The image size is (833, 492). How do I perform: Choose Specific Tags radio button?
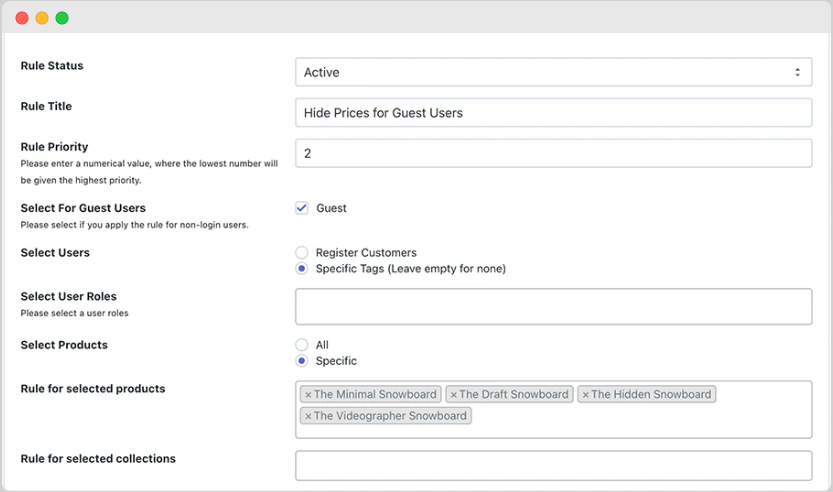click(302, 269)
